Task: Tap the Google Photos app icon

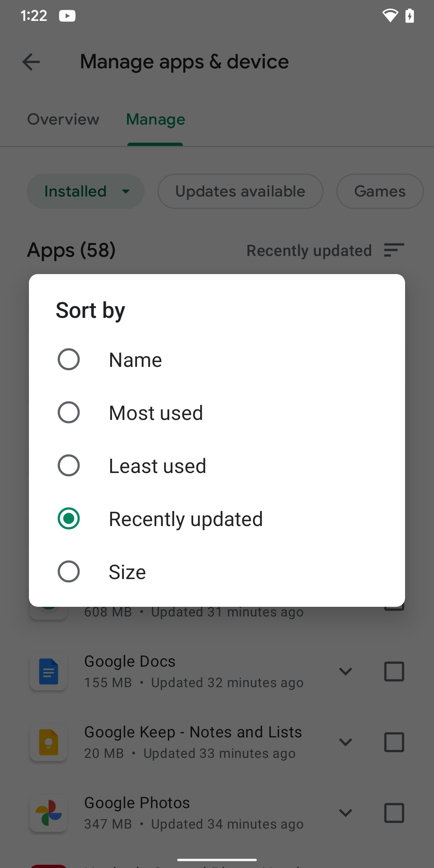Action: (48, 813)
